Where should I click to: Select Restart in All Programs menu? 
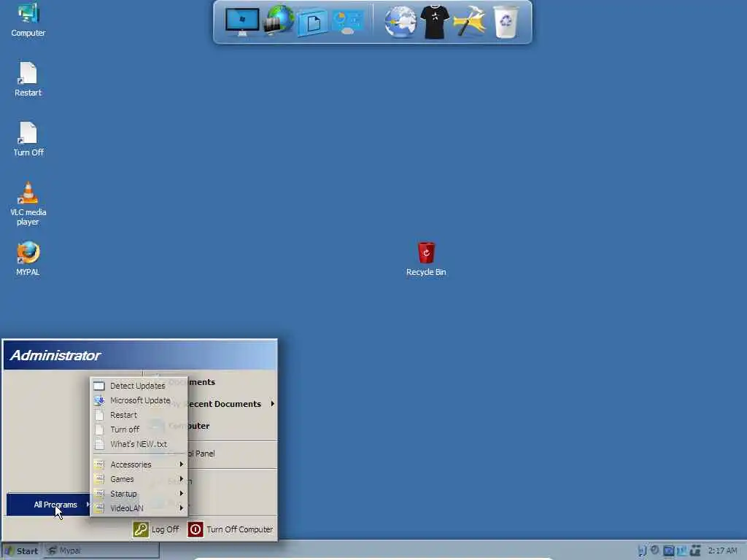pyautogui.click(x=139, y=415)
